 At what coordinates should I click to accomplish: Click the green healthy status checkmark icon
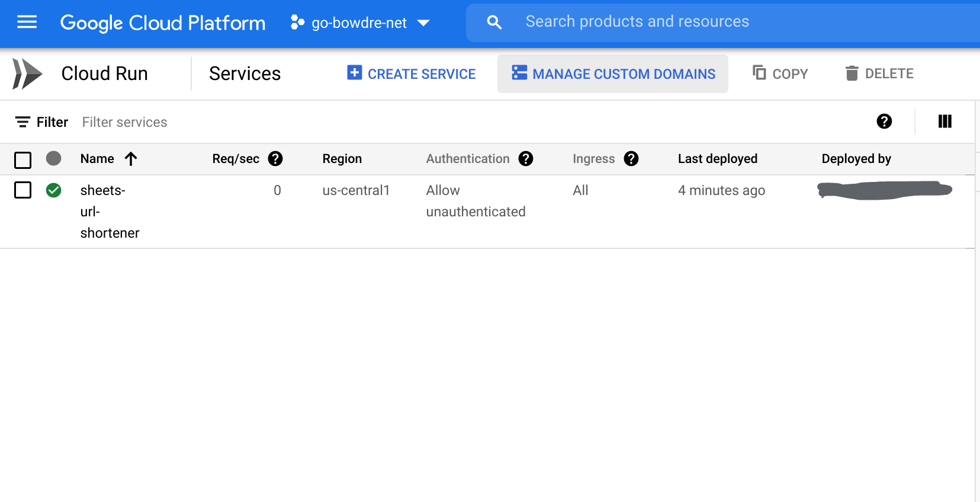pos(54,190)
